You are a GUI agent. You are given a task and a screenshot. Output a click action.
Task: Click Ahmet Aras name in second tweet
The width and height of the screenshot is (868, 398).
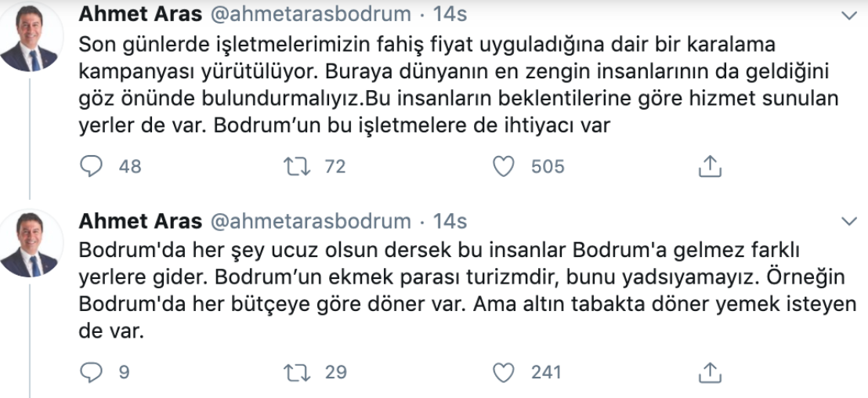(140, 221)
